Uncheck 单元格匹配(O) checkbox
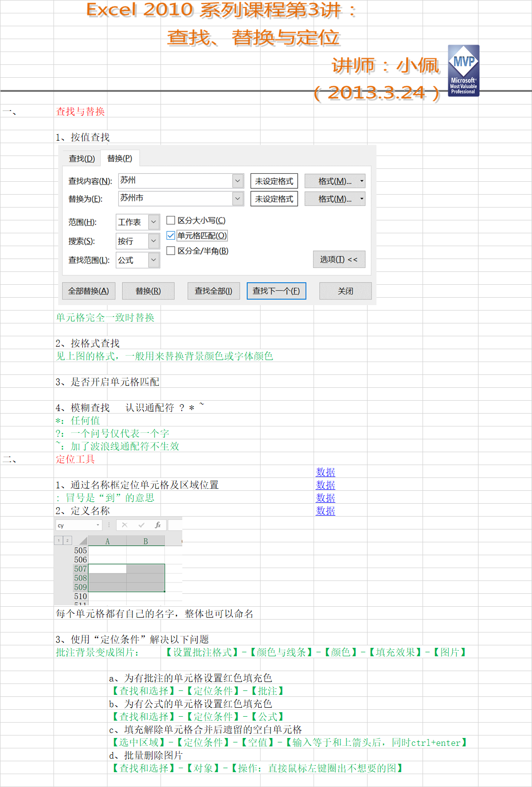This screenshot has width=532, height=787. [171, 236]
